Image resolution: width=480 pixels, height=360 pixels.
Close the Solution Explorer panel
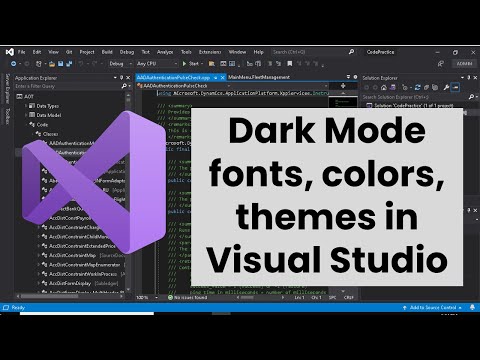[x=475, y=78]
